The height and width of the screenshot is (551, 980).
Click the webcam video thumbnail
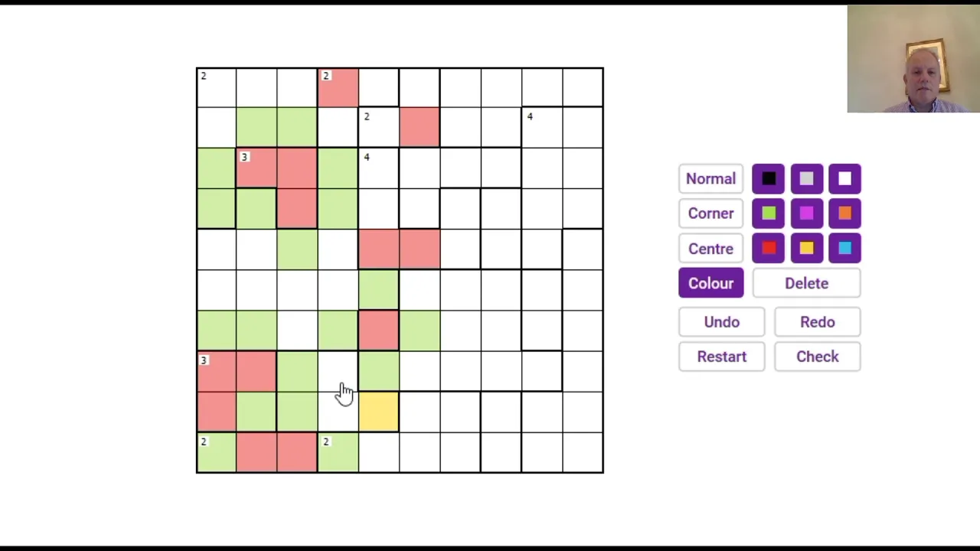[x=913, y=59]
